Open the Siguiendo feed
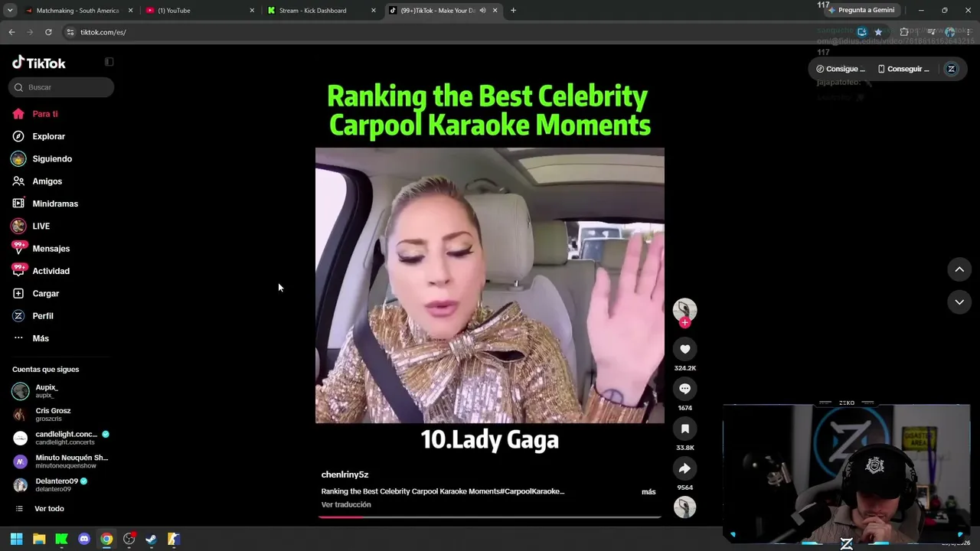980x551 pixels. point(52,159)
